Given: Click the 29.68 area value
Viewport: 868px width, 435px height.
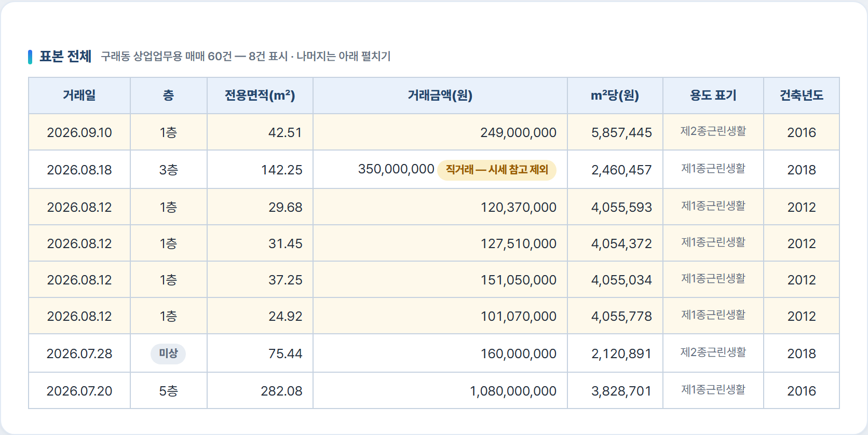Looking at the screenshot, I should pos(285,207).
